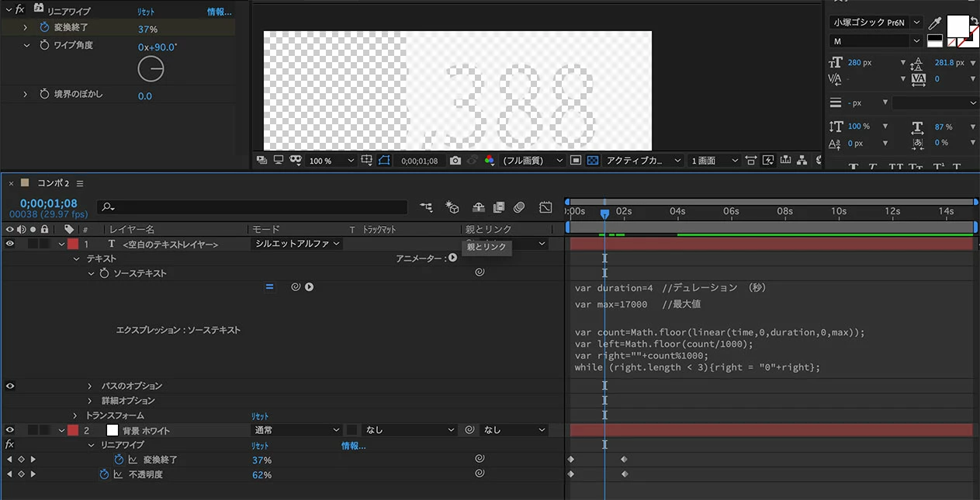Click the アニメーター add button arrow

point(452,258)
